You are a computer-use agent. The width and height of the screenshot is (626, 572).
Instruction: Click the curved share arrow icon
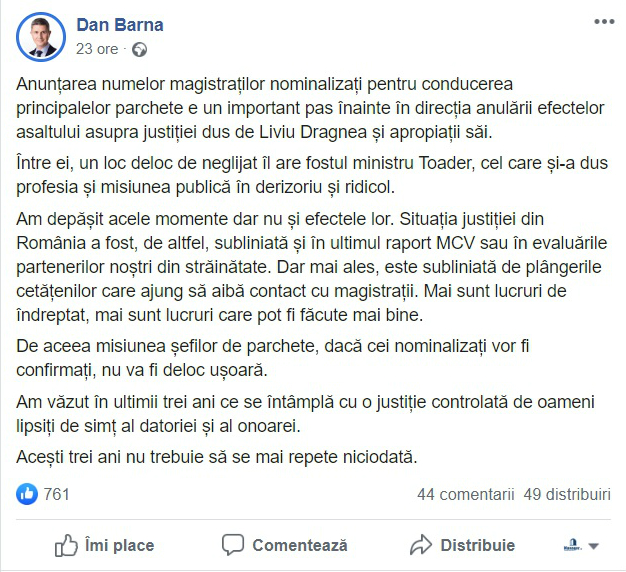point(421,545)
